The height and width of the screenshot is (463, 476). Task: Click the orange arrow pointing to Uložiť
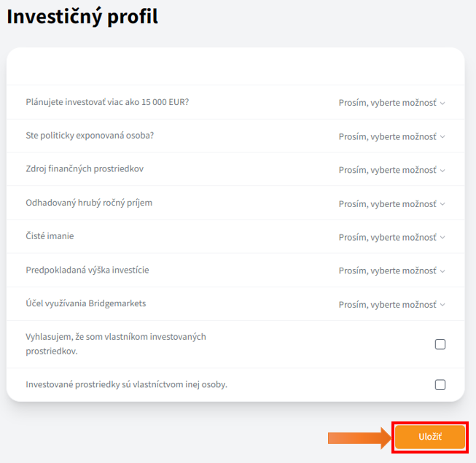(x=359, y=437)
